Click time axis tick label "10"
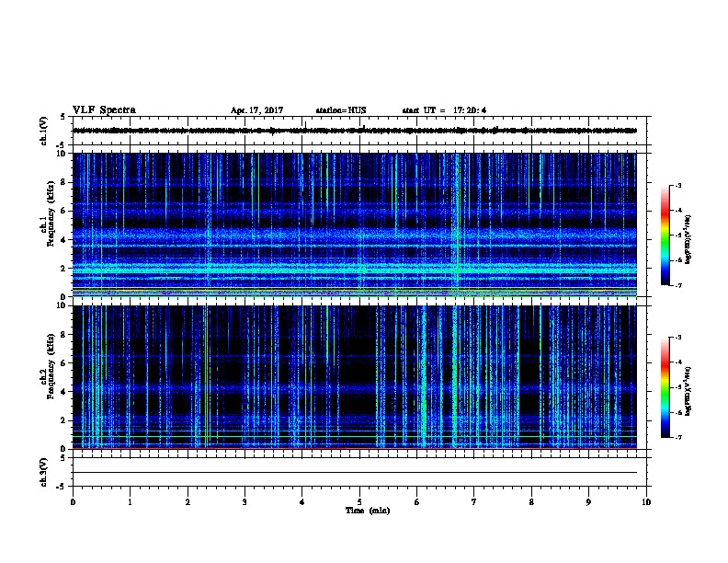 tap(646, 502)
